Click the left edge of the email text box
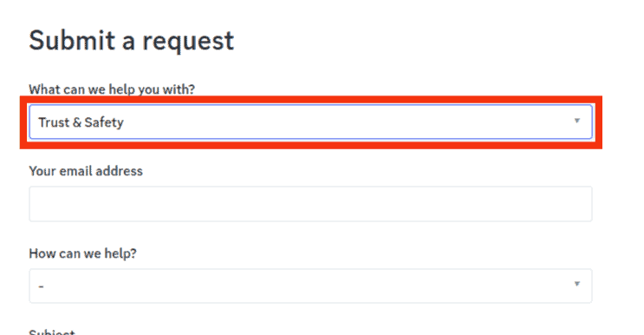 pos(35,204)
